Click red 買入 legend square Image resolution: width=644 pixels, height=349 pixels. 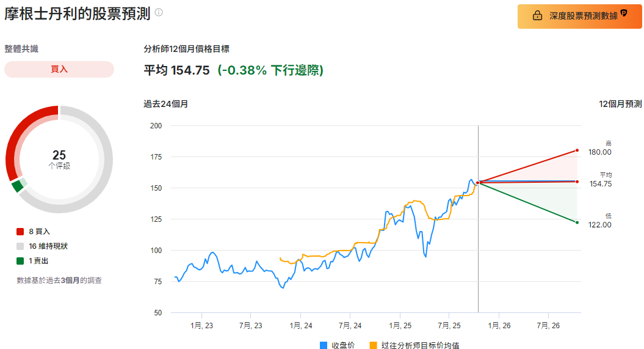tap(20, 232)
